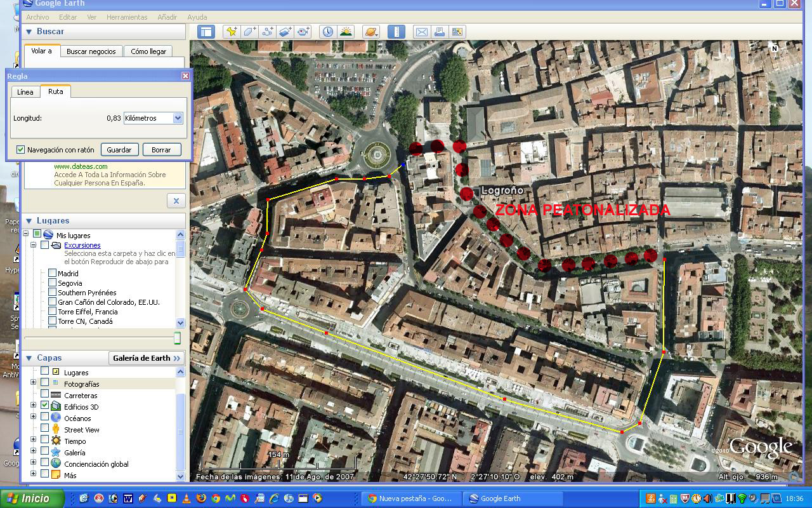Open Word from the quick launch bar
The width and height of the screenshot is (812, 508).
[128, 498]
